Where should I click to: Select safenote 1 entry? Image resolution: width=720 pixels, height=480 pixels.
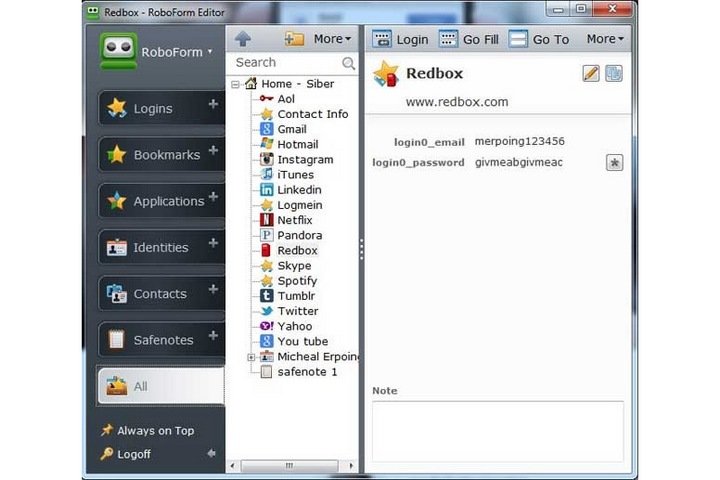tap(298, 372)
